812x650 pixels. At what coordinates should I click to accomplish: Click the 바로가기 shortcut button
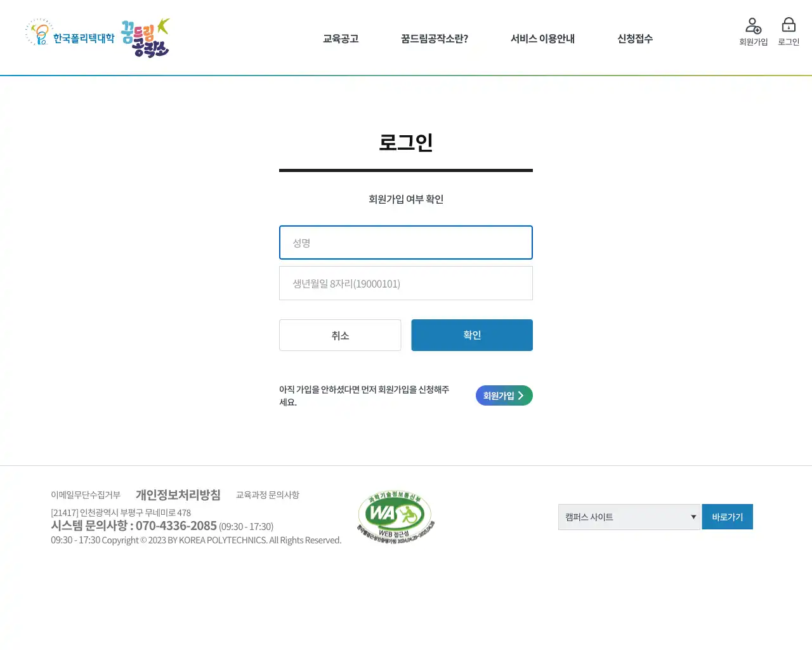[727, 517]
